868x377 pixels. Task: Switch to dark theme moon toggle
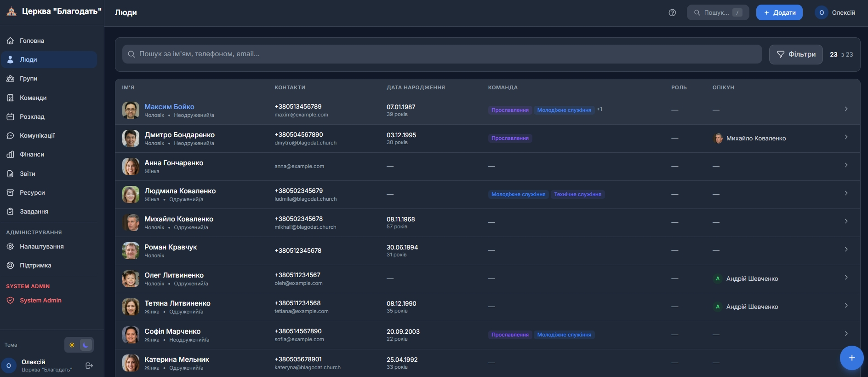[86, 345]
